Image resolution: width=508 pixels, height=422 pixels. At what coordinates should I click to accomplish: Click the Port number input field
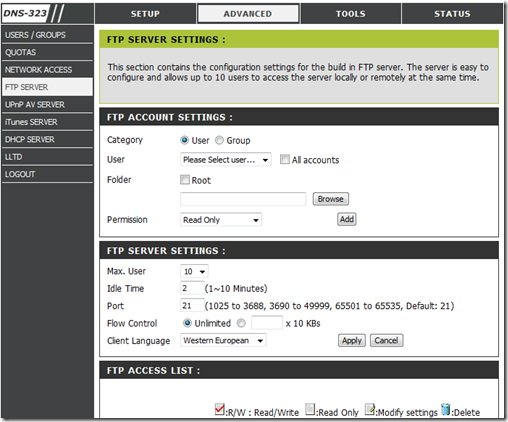point(192,306)
